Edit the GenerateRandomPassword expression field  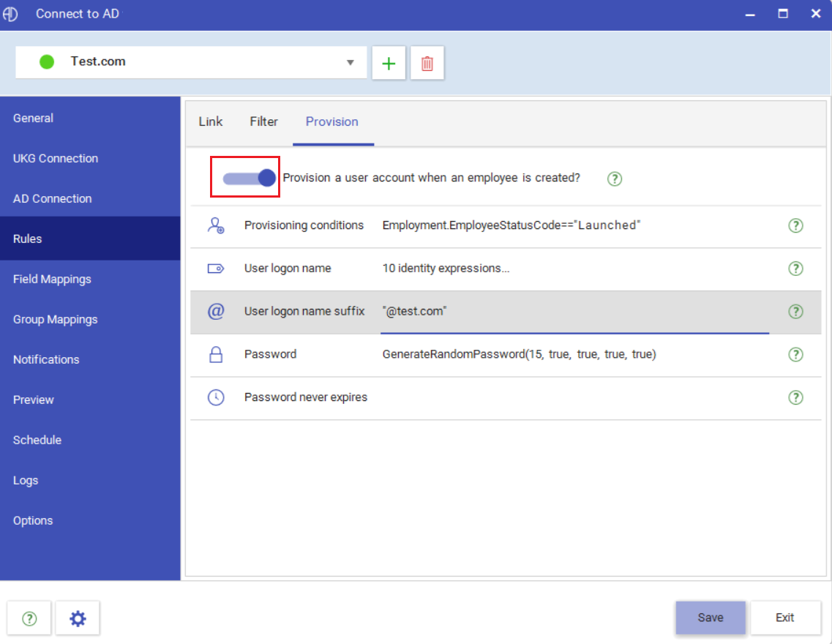[574, 354]
